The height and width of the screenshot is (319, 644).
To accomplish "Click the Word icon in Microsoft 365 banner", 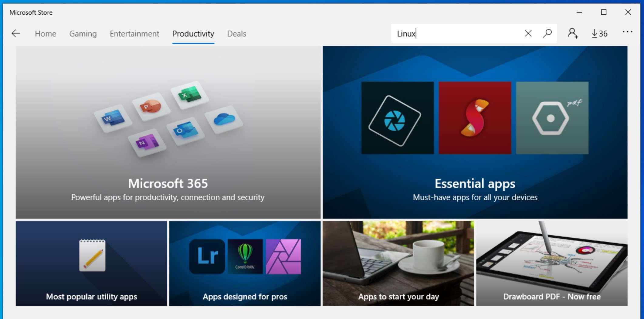I will point(113,118).
